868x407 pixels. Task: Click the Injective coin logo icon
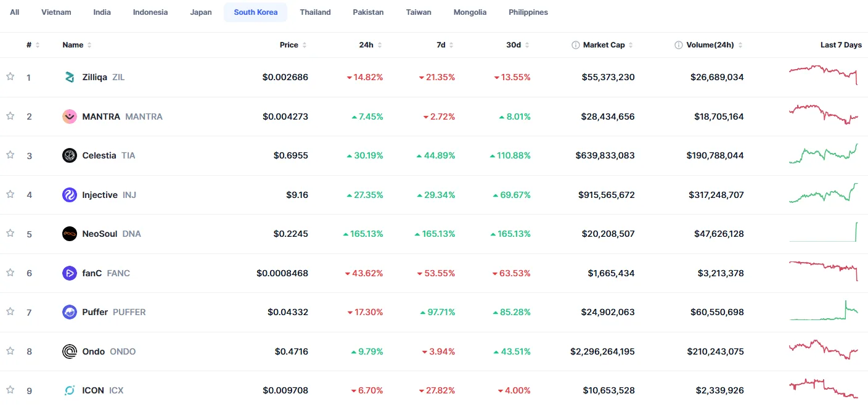70,195
